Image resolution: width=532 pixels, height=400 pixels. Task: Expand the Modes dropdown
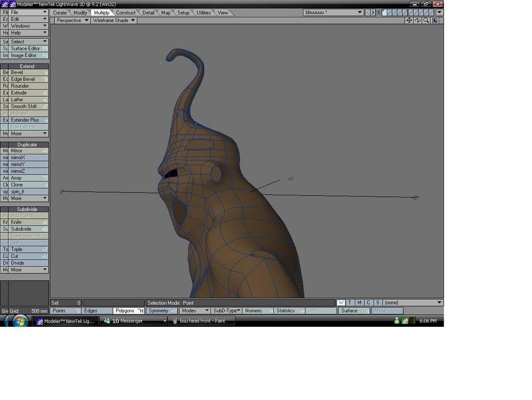click(195, 311)
